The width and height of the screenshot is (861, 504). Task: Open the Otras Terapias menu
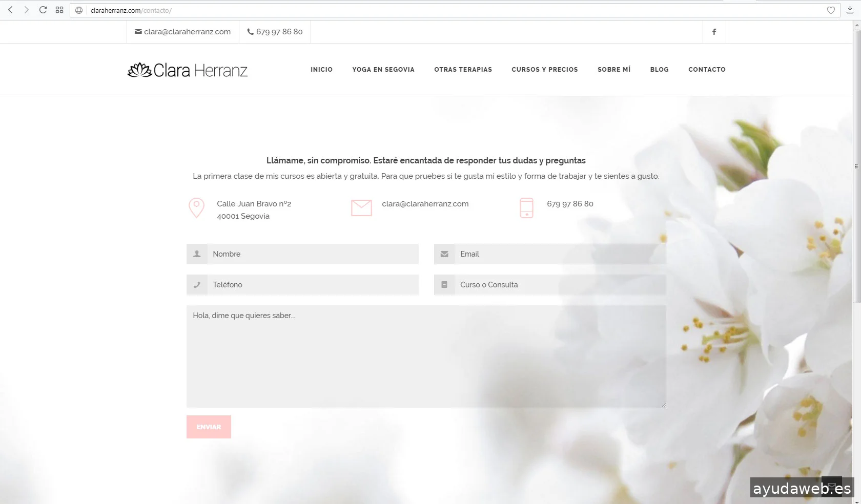[463, 70]
